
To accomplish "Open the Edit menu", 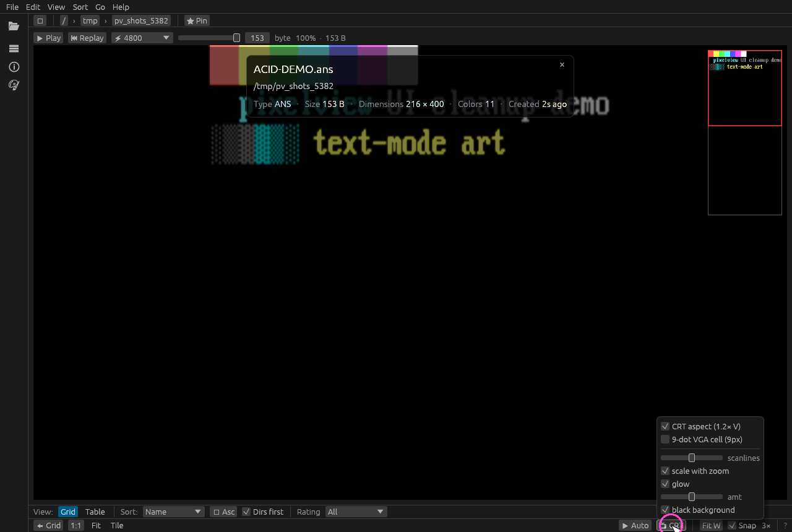I will click(x=33, y=7).
